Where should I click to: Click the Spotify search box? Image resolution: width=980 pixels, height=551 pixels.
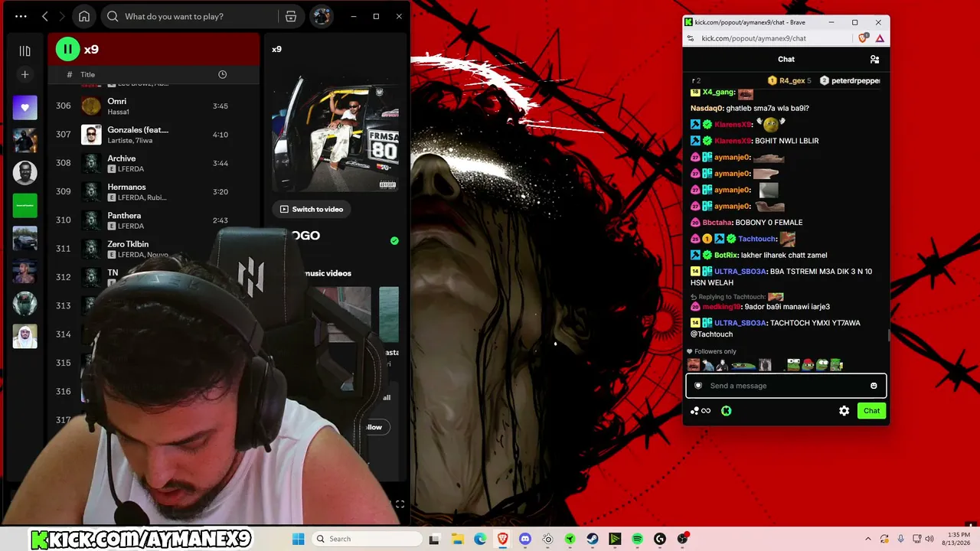tap(191, 16)
